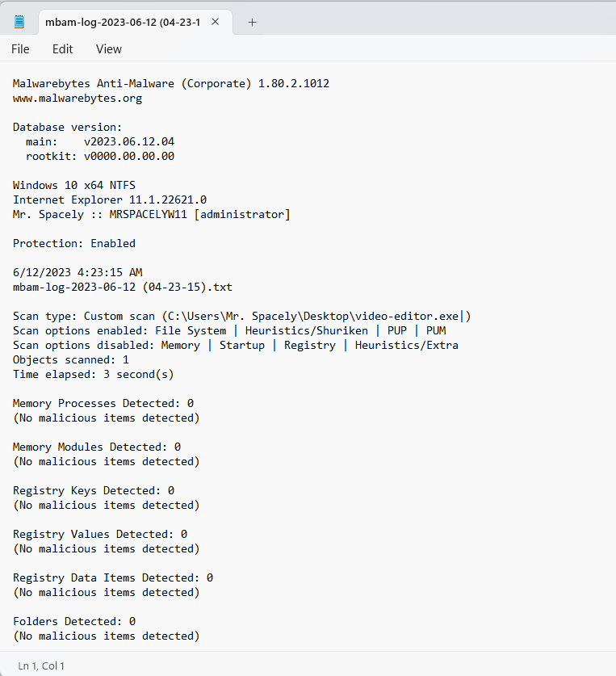This screenshot has width=616, height=676.
Task: Click '(No malicious items detected)' under Registry Keys Detected
Action: pyautogui.click(x=107, y=506)
